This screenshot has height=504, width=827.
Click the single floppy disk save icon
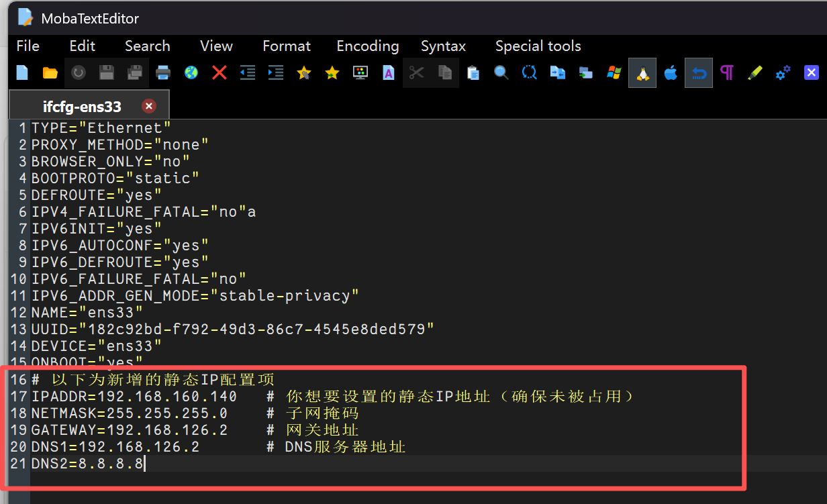click(107, 72)
